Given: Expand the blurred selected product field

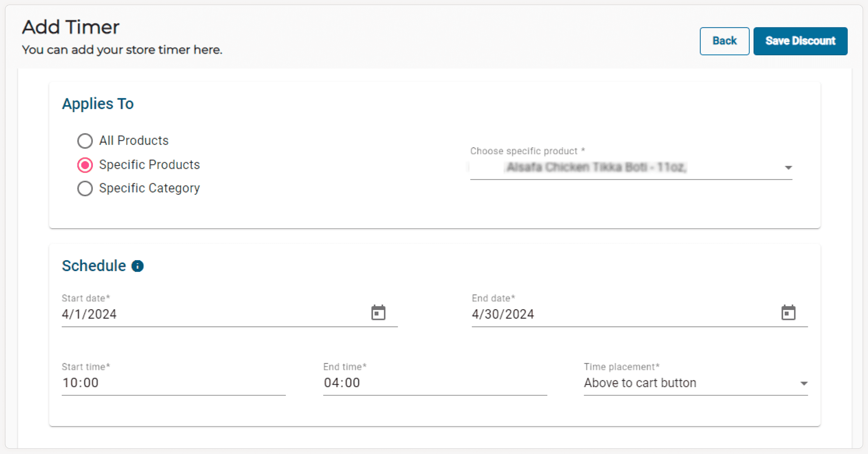Looking at the screenshot, I should [x=596, y=167].
